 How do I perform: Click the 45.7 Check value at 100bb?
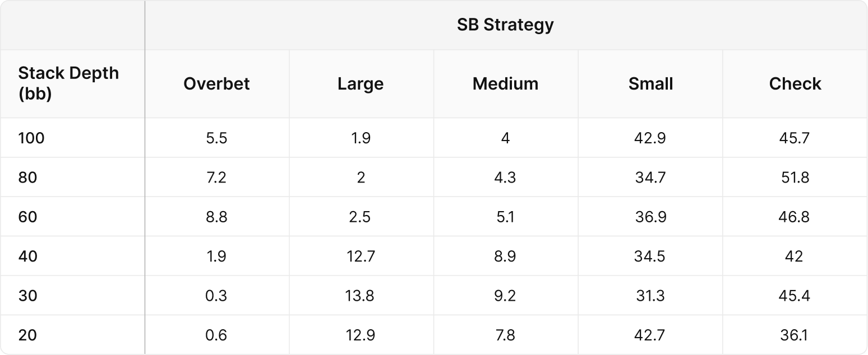coord(795,138)
